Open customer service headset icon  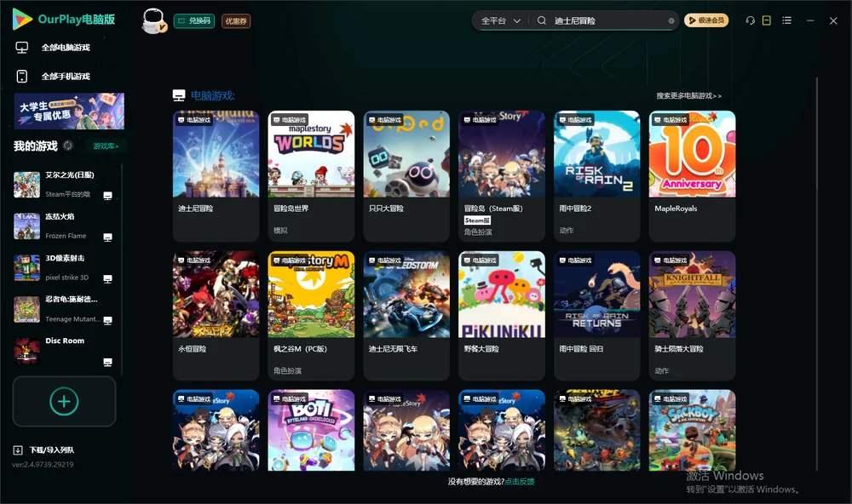click(751, 20)
